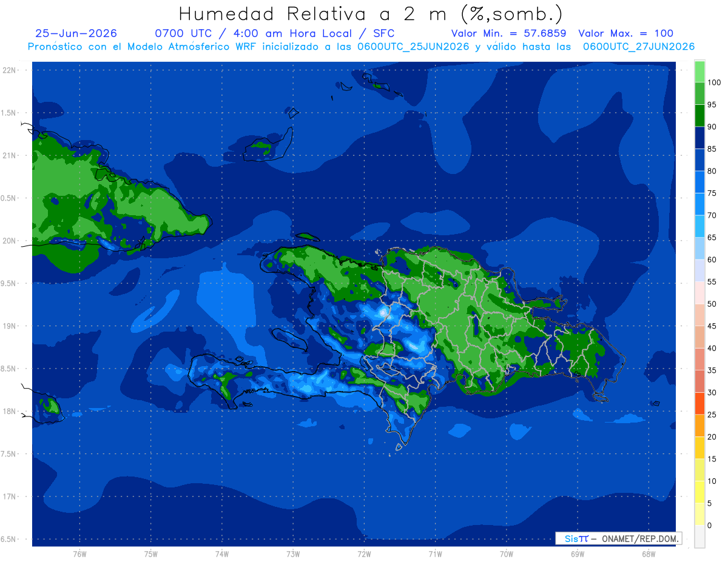This screenshot has width=728, height=562.
Task: Click the "6.5N" latitude tick label
Action: tap(8, 540)
